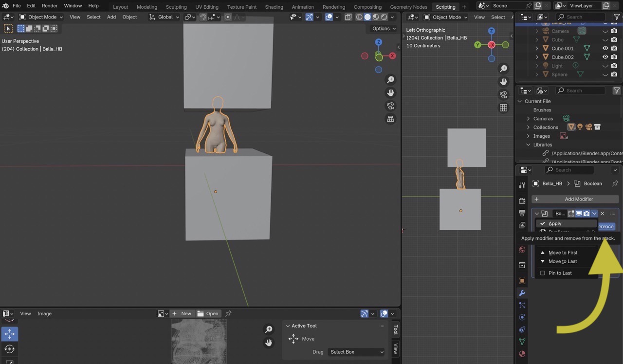Switch to the Sculpting workspace tab
The height and width of the screenshot is (364, 623).
[176, 7]
